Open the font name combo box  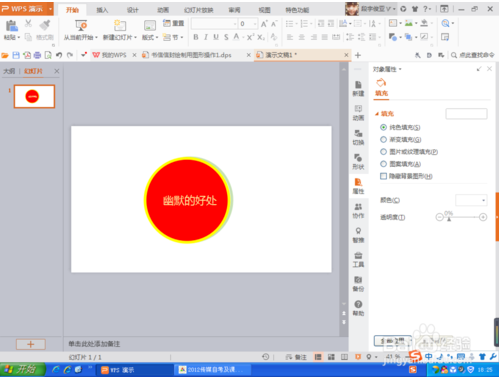(214, 24)
